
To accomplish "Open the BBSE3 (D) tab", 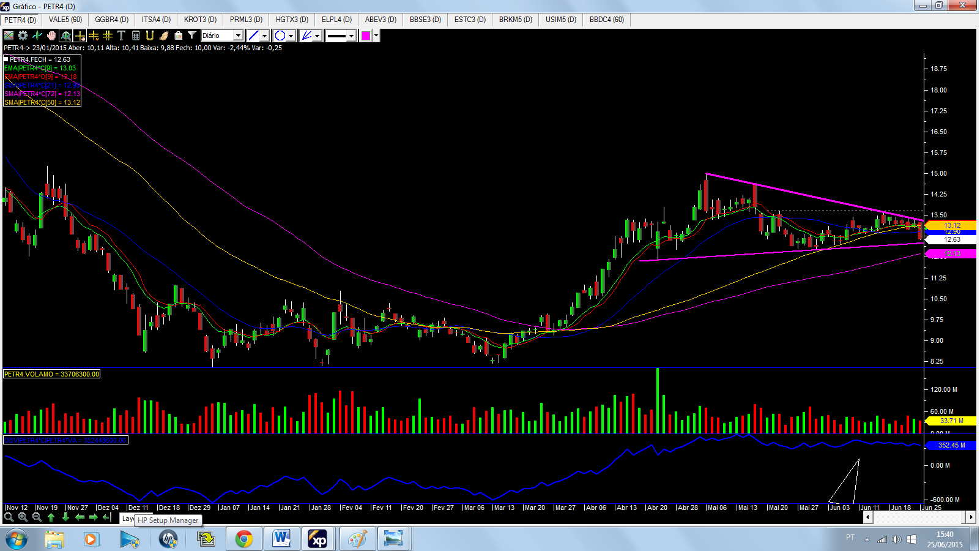I will click(x=426, y=20).
